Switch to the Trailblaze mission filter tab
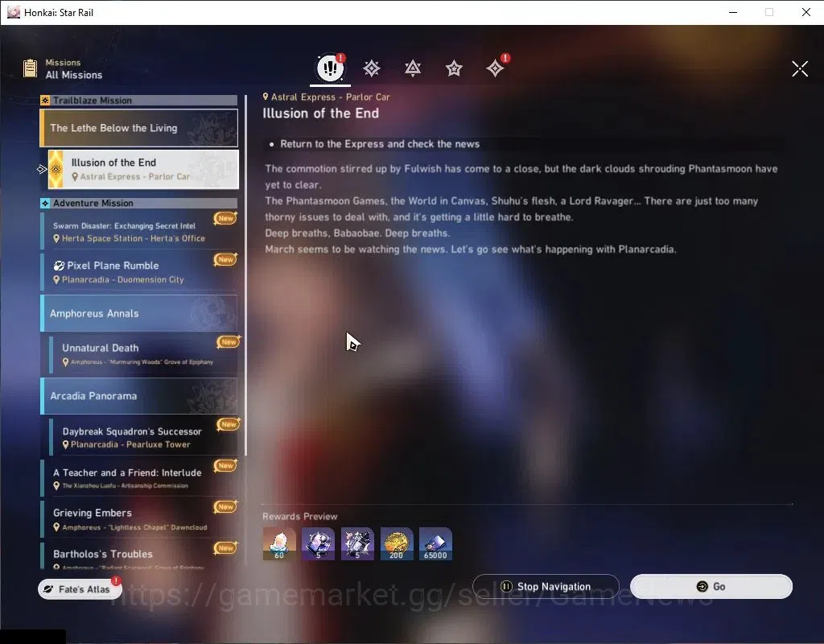 click(x=372, y=68)
